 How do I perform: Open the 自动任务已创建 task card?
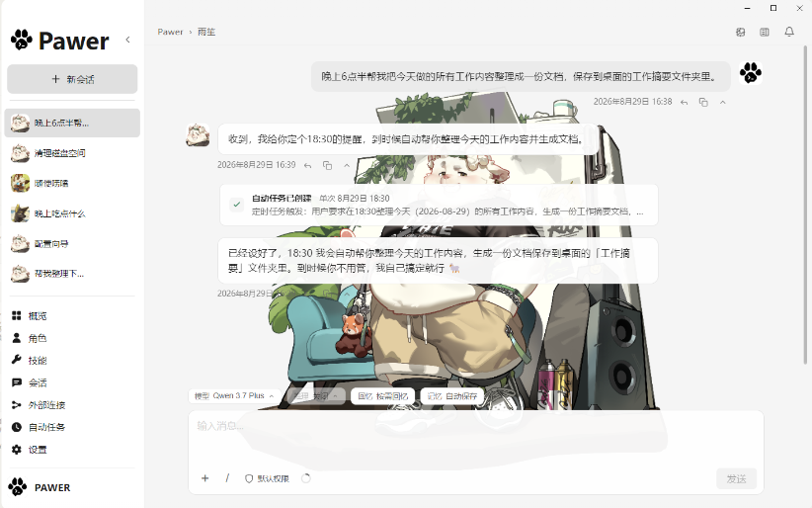click(x=439, y=205)
